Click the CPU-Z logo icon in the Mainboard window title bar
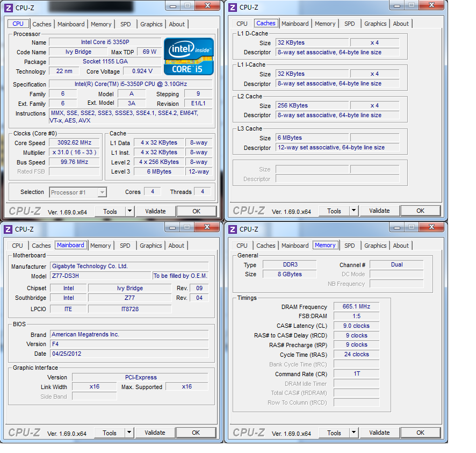 tap(8, 229)
